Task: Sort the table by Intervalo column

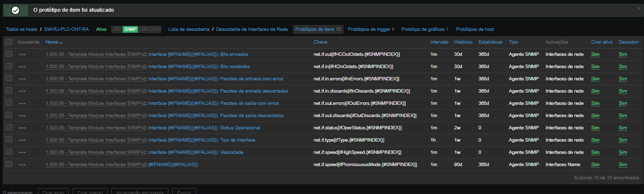Action: [x=439, y=42]
